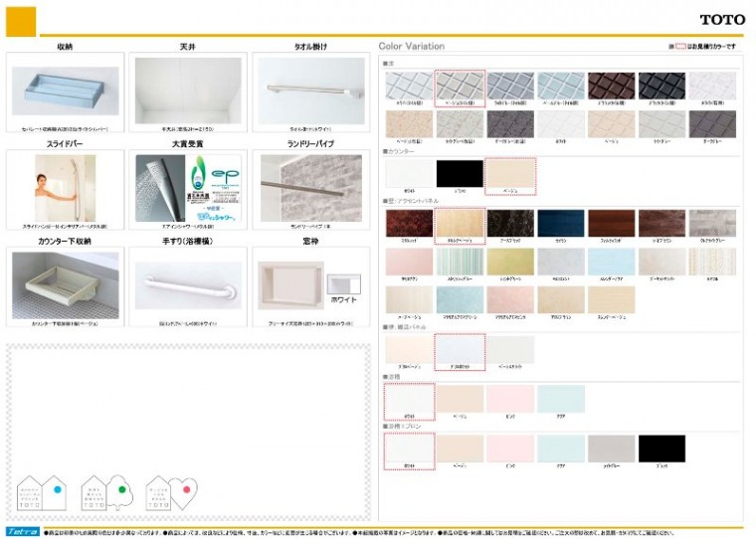Click the yellow square in the header corner

[x=21, y=22]
